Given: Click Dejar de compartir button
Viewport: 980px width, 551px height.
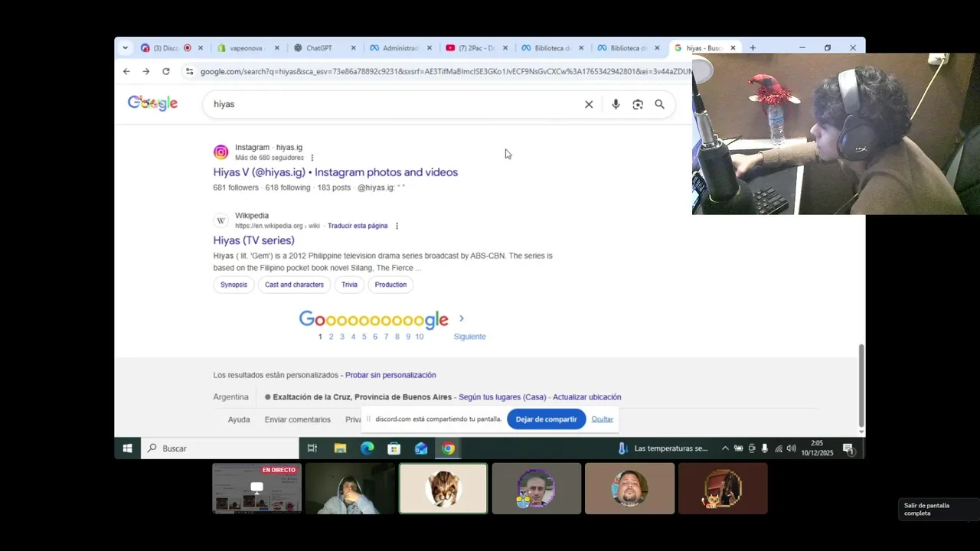Looking at the screenshot, I should (546, 419).
